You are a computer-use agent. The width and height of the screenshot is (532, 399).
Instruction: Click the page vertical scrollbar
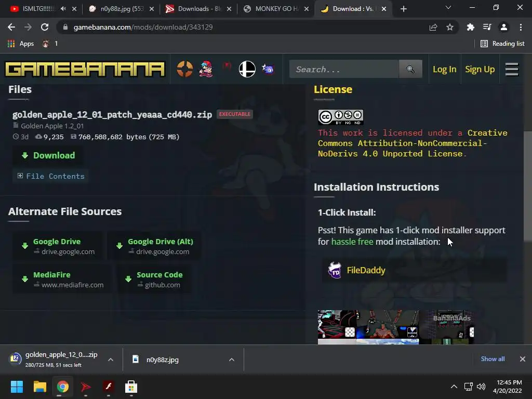pyautogui.click(x=528, y=187)
